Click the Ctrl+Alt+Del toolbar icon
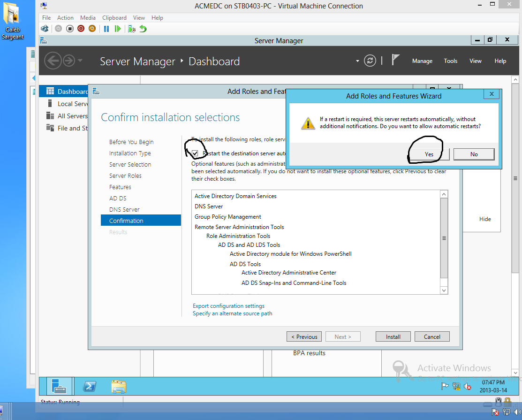The height and width of the screenshot is (420, 522). (45, 29)
